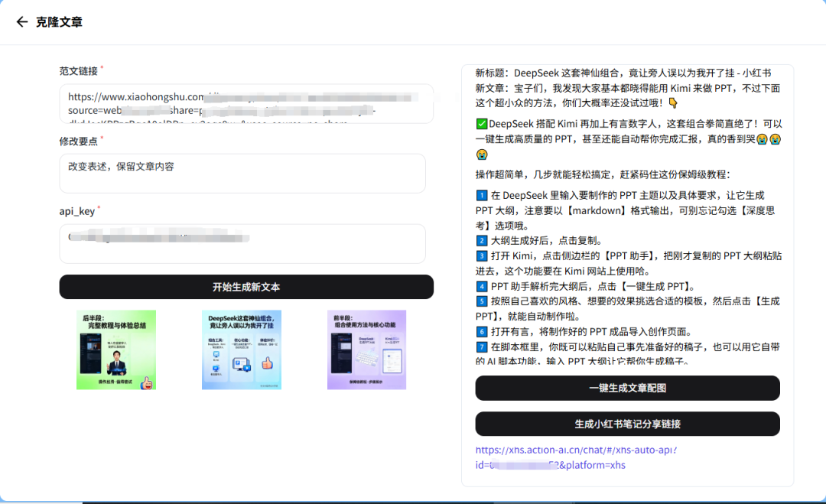Click the text 打开有言，将制作好的 PPT 成品导入创作页面
This screenshot has width=826, height=504.
[x=591, y=332]
